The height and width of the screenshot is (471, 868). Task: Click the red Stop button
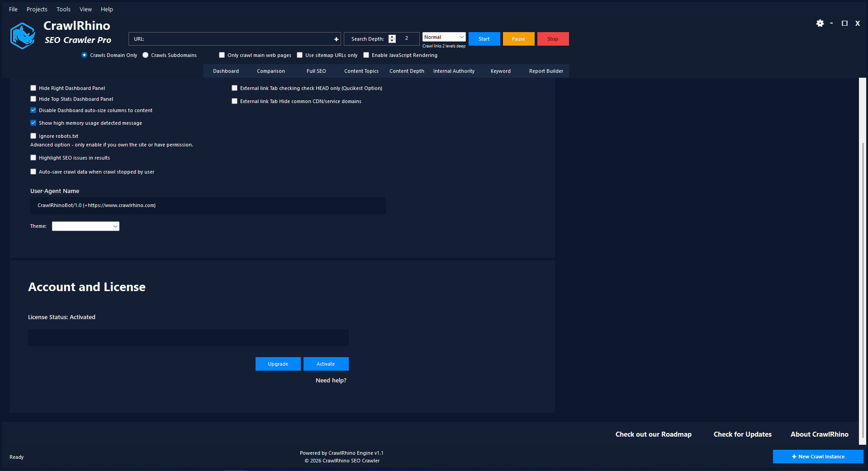(553, 39)
